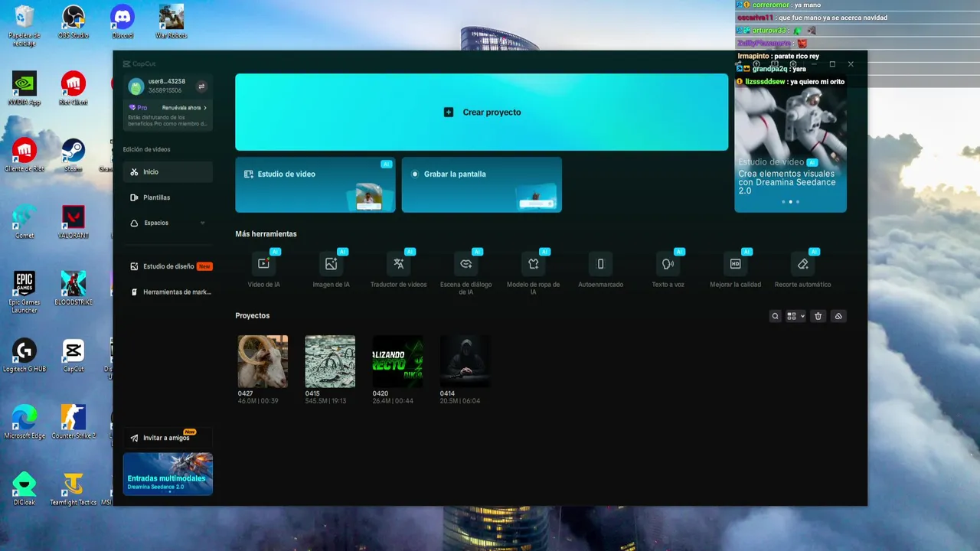Viewport: 980px width, 551px height.
Task: Open OBS Studio desktop shortcut
Action: 73,22
